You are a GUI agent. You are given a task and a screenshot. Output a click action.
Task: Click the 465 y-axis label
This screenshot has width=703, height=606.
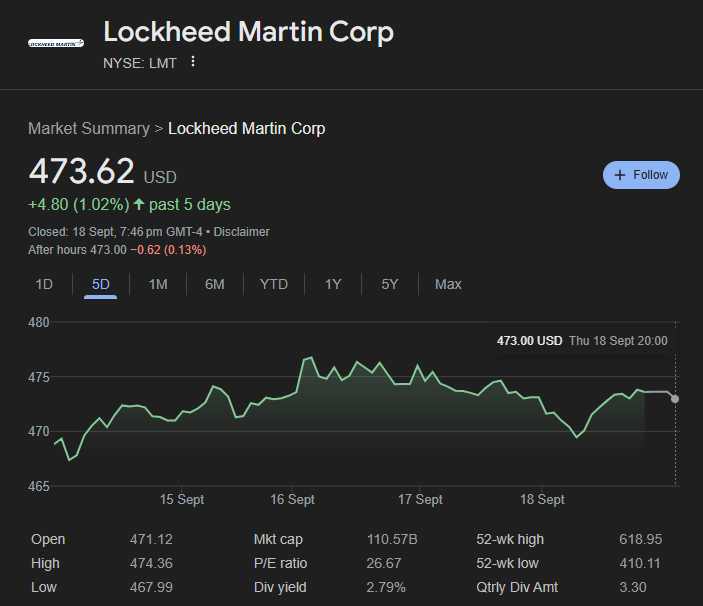click(39, 486)
